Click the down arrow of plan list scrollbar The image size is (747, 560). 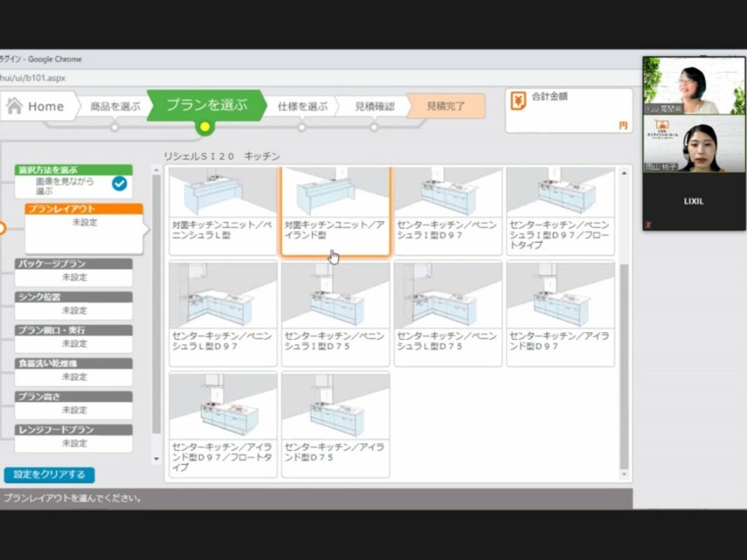click(624, 474)
